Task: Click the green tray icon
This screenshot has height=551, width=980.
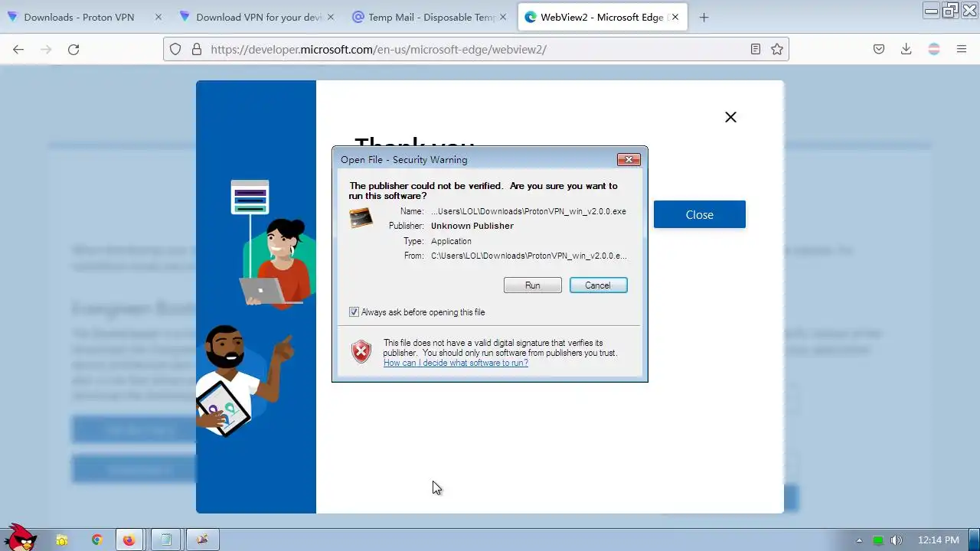Action: 878,540
